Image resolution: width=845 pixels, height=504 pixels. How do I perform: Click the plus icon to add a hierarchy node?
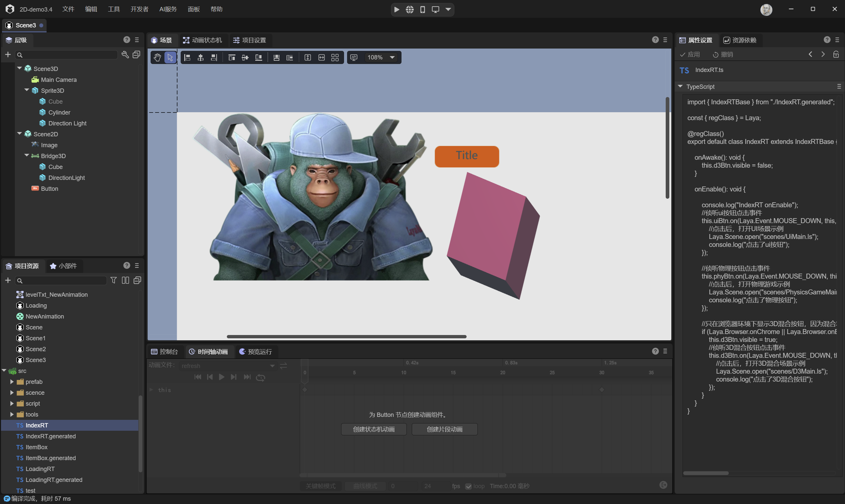8,55
